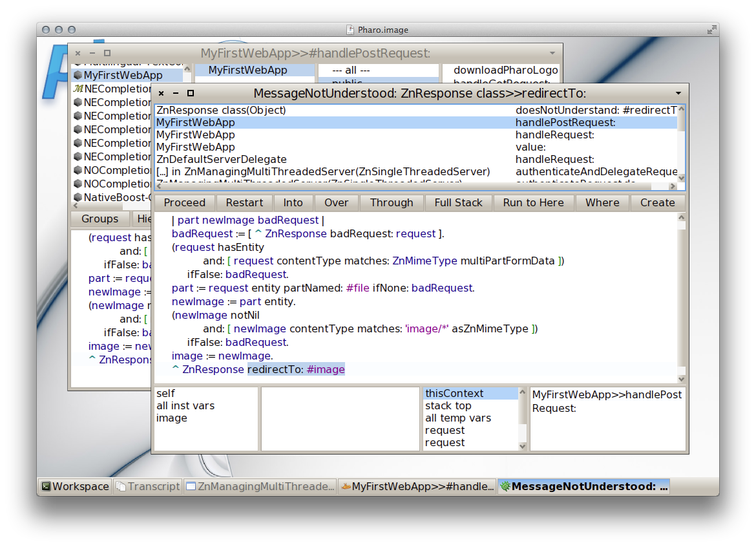Switch to the Transcript taskbar item
756x547 pixels.
(148, 486)
